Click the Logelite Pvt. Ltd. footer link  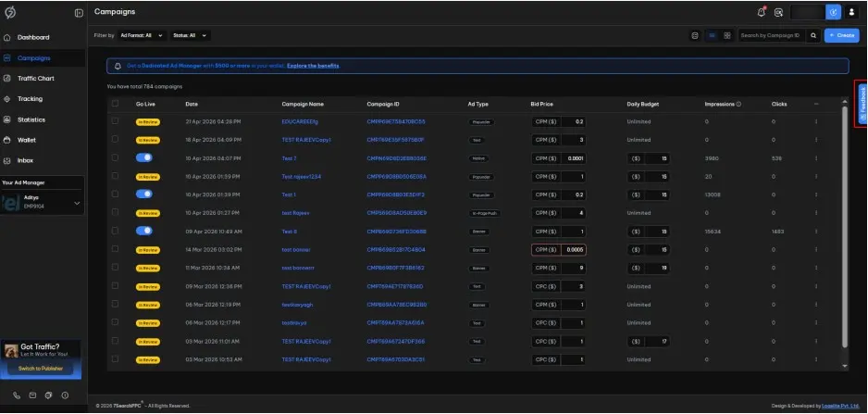[x=840, y=407]
